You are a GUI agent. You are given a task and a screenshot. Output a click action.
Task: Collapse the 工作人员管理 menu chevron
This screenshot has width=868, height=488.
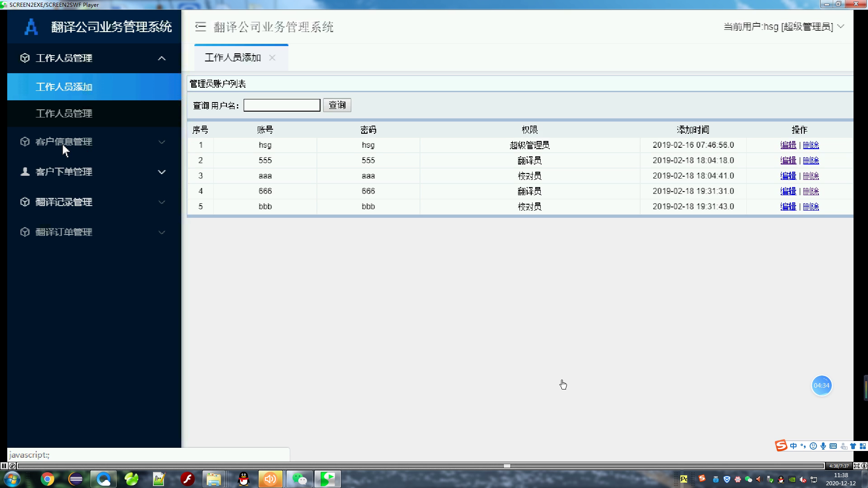point(161,58)
